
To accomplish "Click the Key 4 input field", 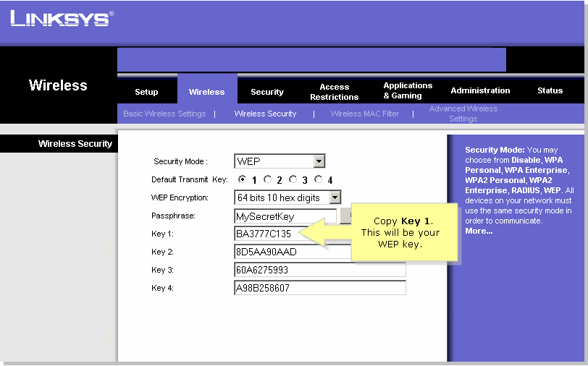I will (320, 288).
